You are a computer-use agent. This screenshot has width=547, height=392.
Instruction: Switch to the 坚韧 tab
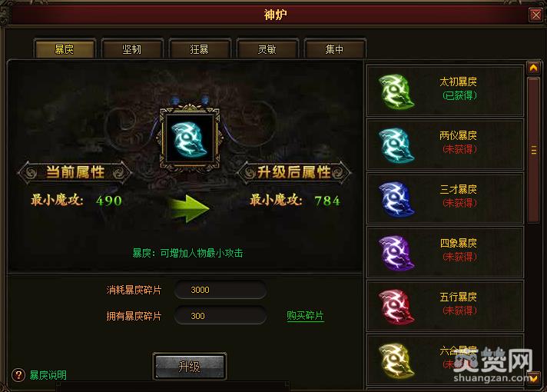pos(132,49)
